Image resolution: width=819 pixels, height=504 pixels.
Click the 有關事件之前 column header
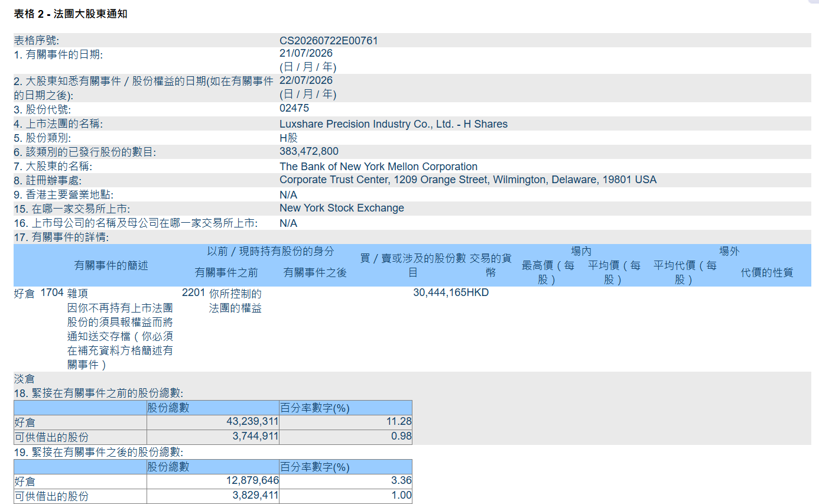(226, 272)
